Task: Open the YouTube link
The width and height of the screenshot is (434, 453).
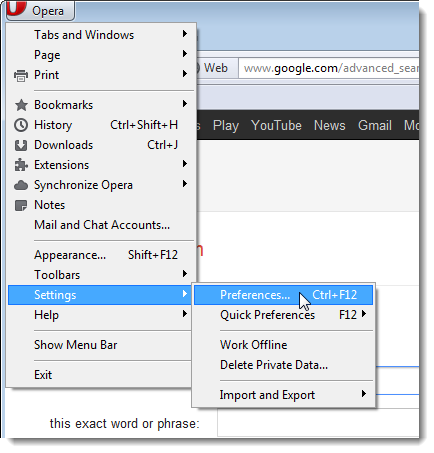Action: 276,126
